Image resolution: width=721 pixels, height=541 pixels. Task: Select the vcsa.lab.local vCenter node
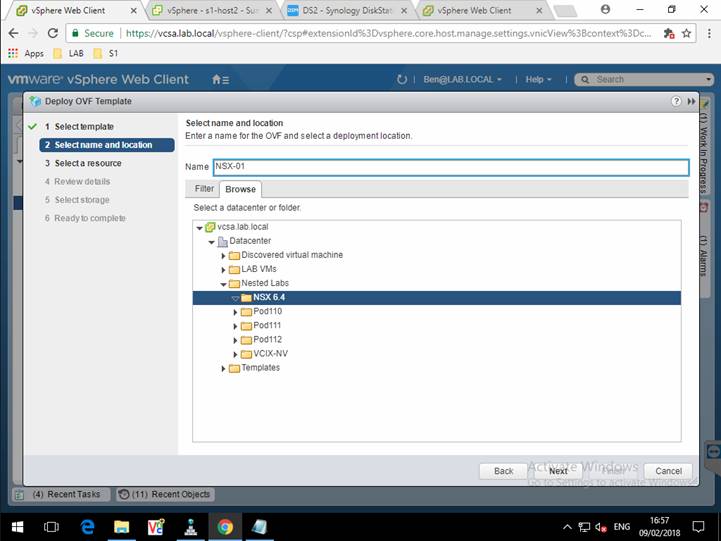242,227
